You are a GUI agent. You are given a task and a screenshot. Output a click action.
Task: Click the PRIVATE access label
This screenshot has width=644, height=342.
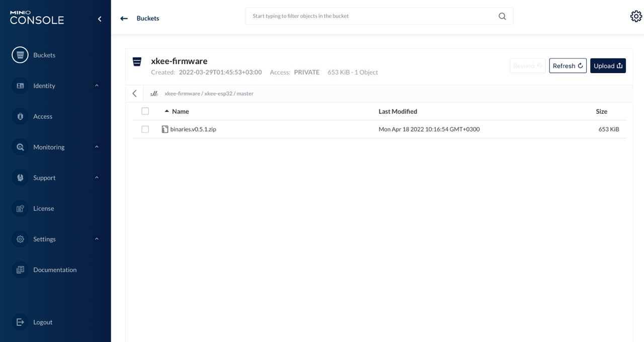[x=306, y=73]
